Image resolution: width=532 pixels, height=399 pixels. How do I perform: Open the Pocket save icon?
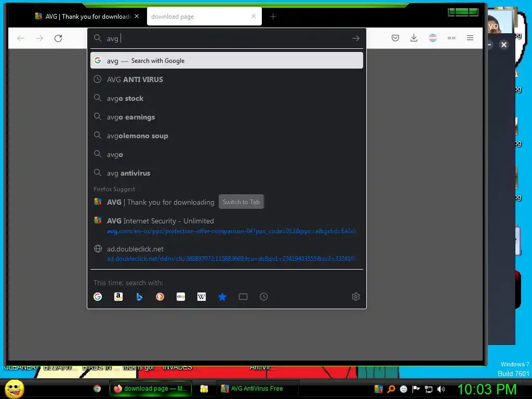[x=395, y=38]
